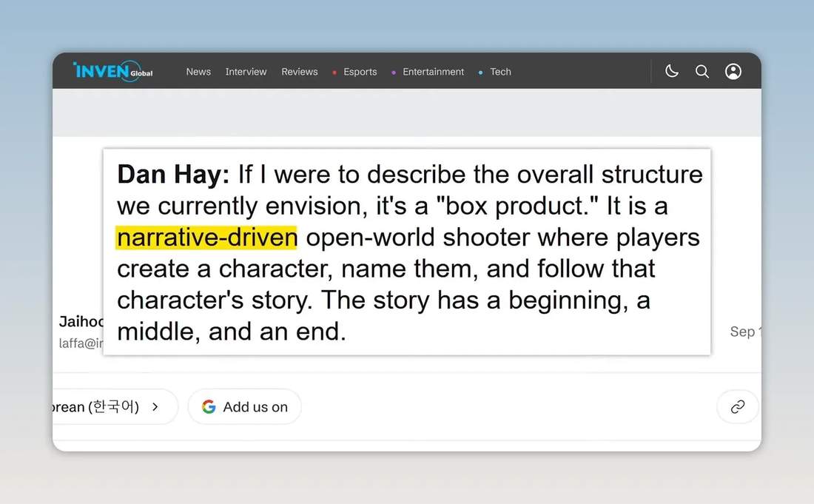Click the Google G logo icon

(x=209, y=406)
